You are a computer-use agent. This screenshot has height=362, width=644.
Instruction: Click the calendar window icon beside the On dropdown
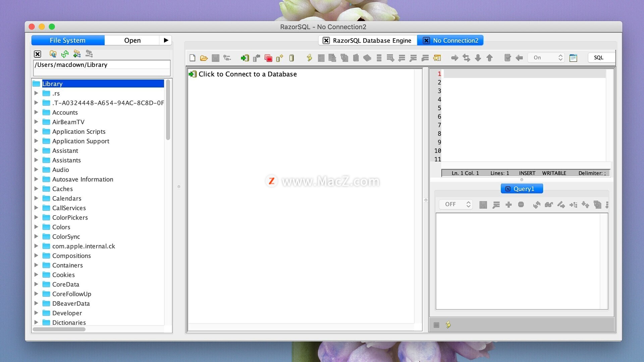[573, 58]
